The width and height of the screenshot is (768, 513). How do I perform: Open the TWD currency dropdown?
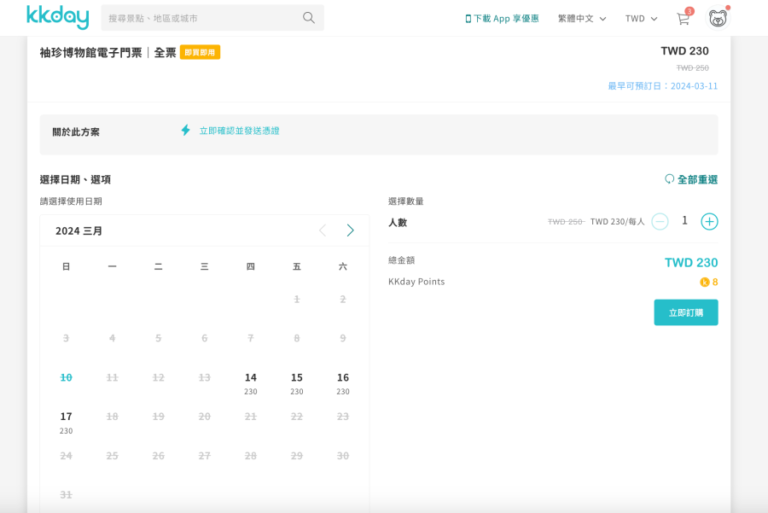click(641, 19)
